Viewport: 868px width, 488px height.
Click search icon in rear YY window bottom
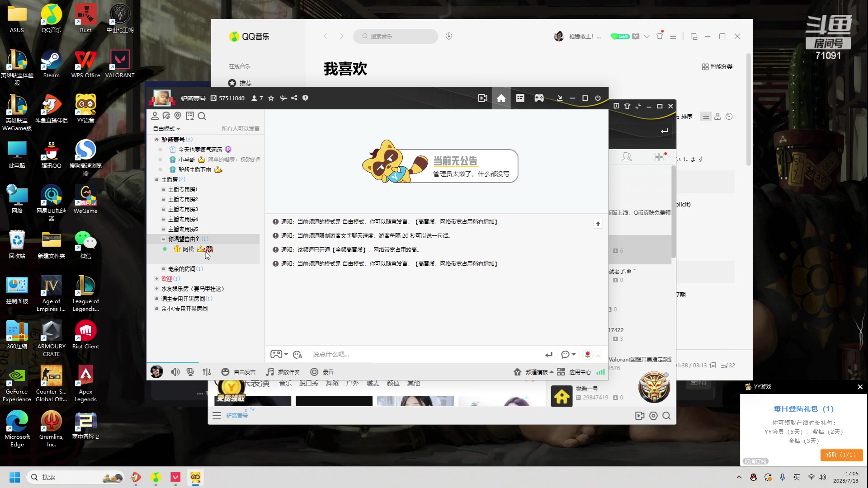coord(666,416)
